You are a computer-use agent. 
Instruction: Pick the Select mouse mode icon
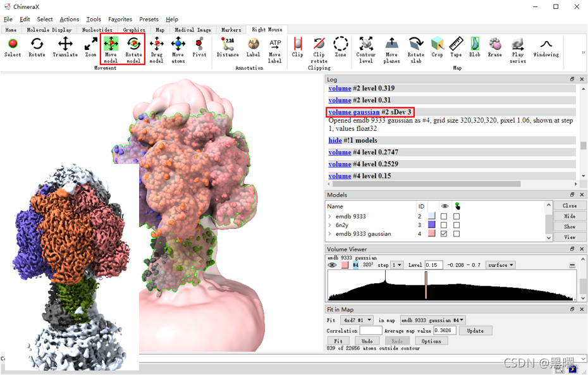point(13,47)
